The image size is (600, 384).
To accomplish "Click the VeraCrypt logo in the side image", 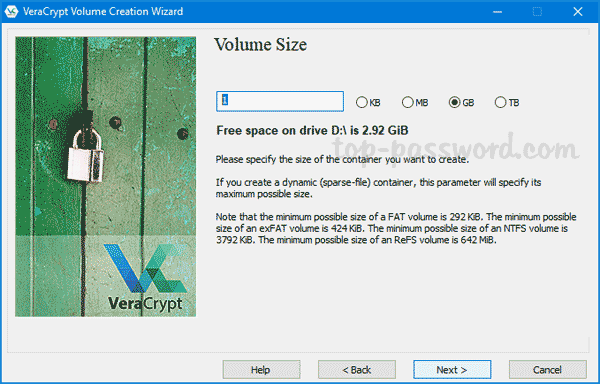I will (145, 278).
